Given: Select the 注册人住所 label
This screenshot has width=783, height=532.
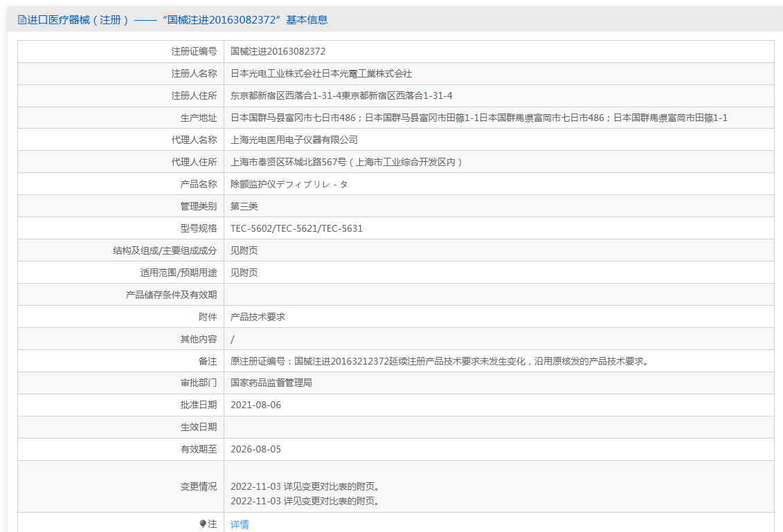Looking at the screenshot, I should [195, 96].
